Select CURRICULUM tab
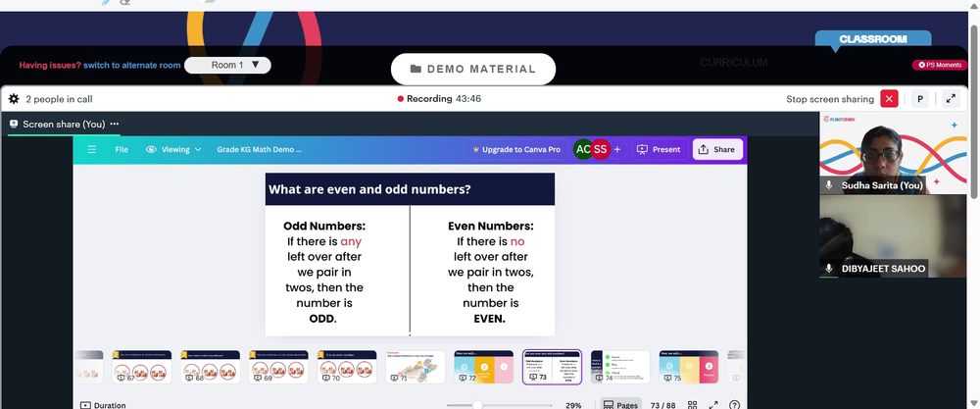Viewport: 980px width, 409px height. (734, 63)
